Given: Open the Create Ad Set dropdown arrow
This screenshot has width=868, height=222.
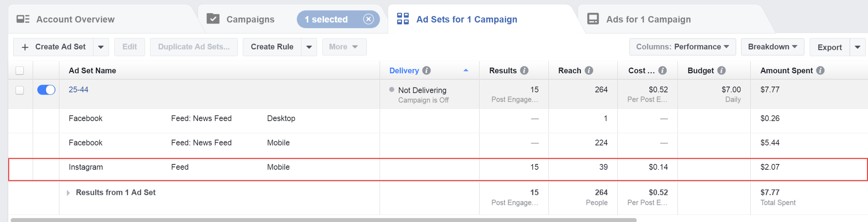Looking at the screenshot, I should (x=101, y=47).
